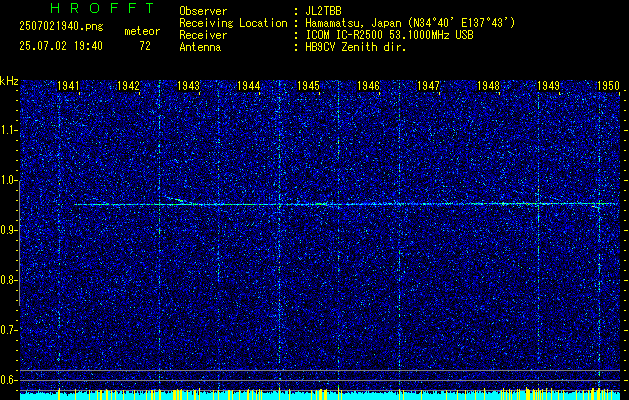Click the 1945 time marker
This screenshot has width=629, height=400.
click(x=308, y=85)
